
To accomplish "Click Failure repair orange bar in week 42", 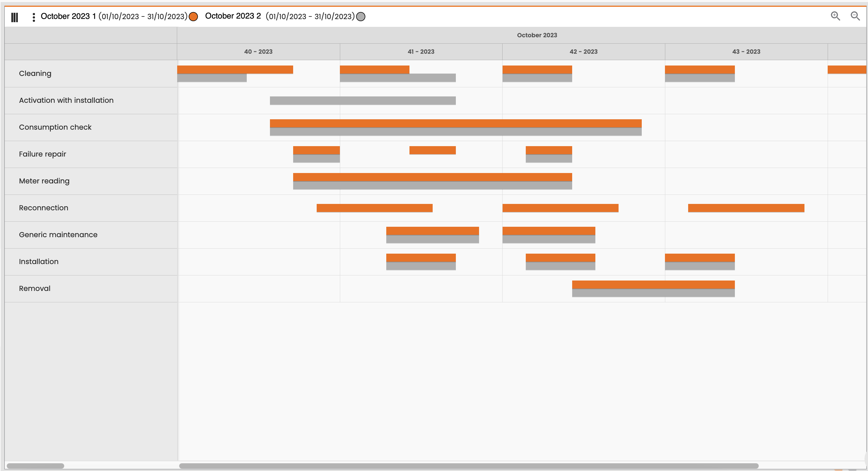I will click(x=549, y=150).
